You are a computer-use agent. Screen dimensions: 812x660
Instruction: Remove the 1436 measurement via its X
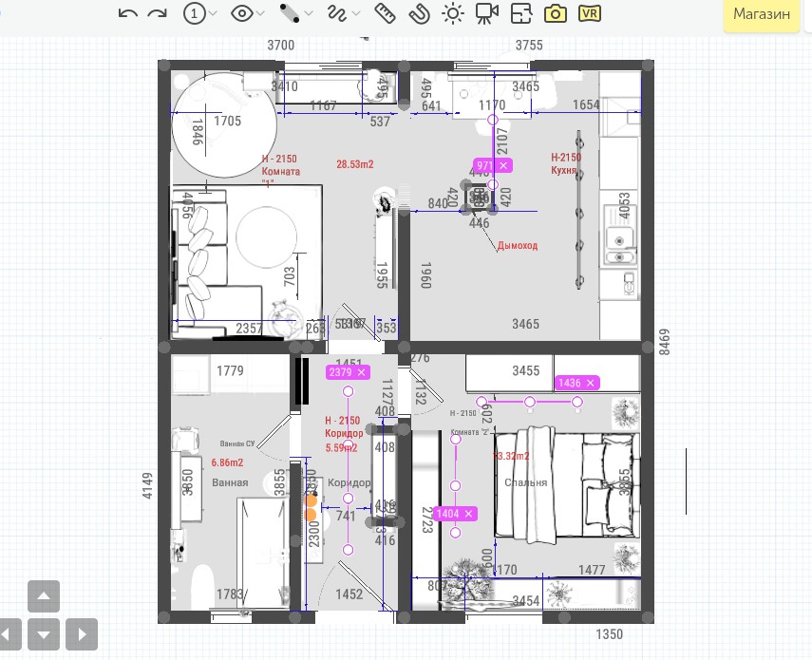591,383
